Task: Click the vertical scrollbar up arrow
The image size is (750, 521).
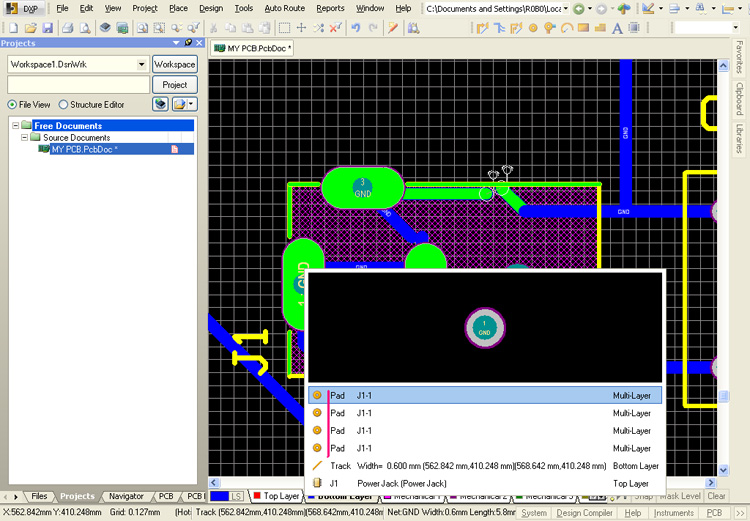Action: (723, 66)
